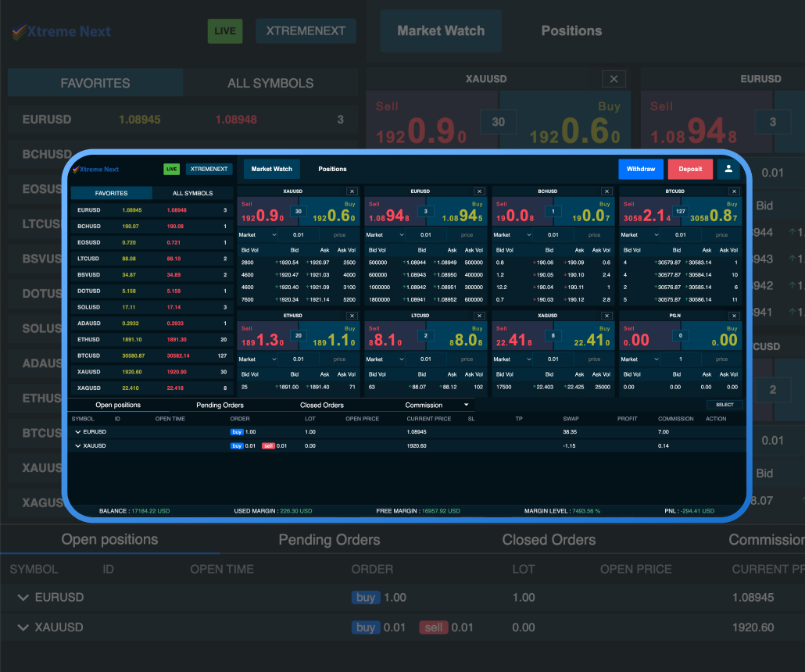Click the price field on the LTCUSD card
Screen dimensions: 805x672
[467, 359]
